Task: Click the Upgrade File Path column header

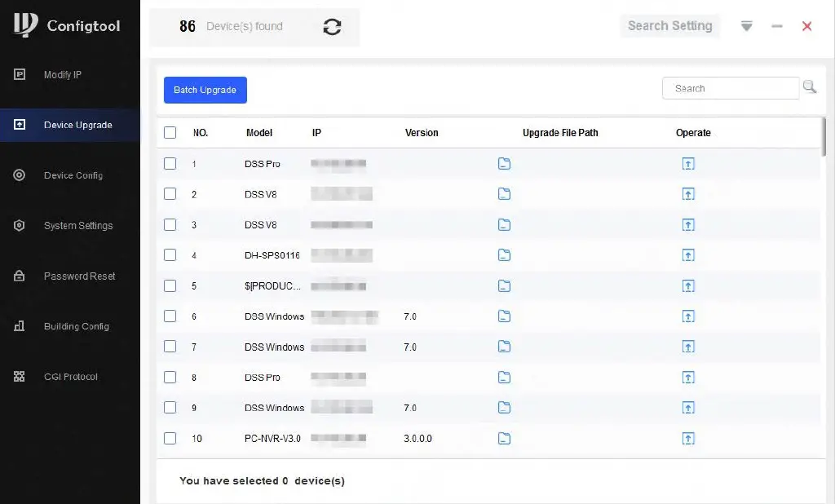Action: point(560,133)
